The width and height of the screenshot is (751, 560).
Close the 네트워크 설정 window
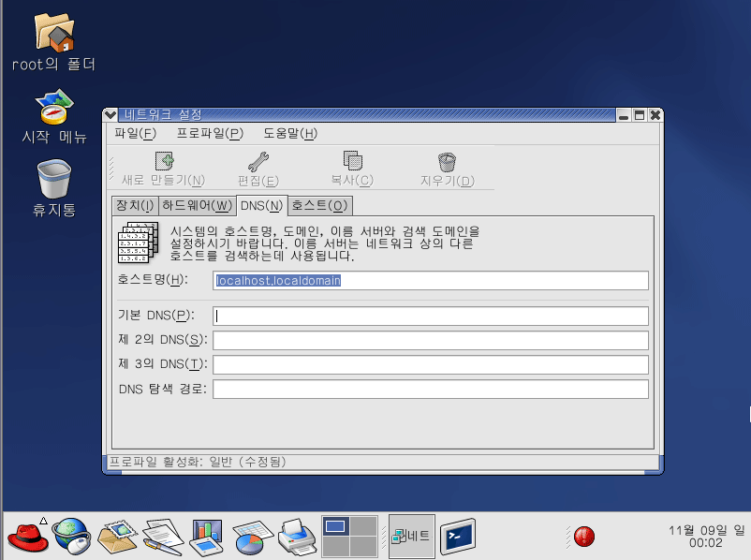655,115
